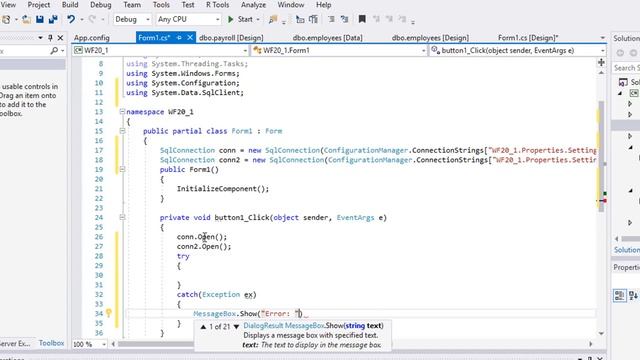The height and width of the screenshot is (360, 640).
Task: Save the current file with the floppy icon
Action: (40, 19)
